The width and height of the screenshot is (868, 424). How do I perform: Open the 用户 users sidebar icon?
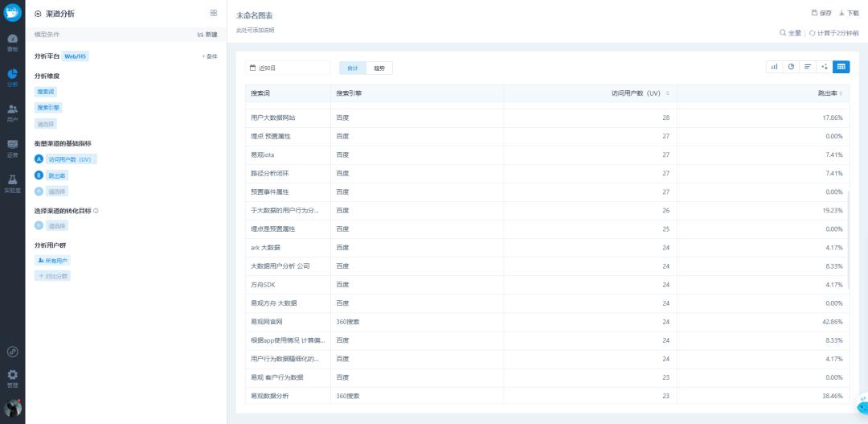click(12, 113)
